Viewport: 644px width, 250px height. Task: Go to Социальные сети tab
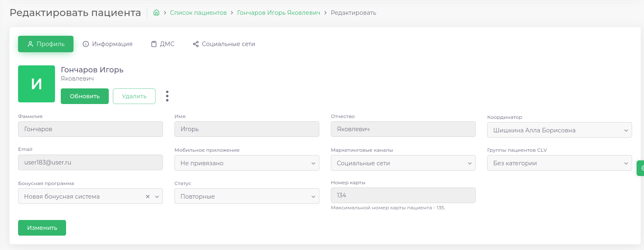pos(224,44)
